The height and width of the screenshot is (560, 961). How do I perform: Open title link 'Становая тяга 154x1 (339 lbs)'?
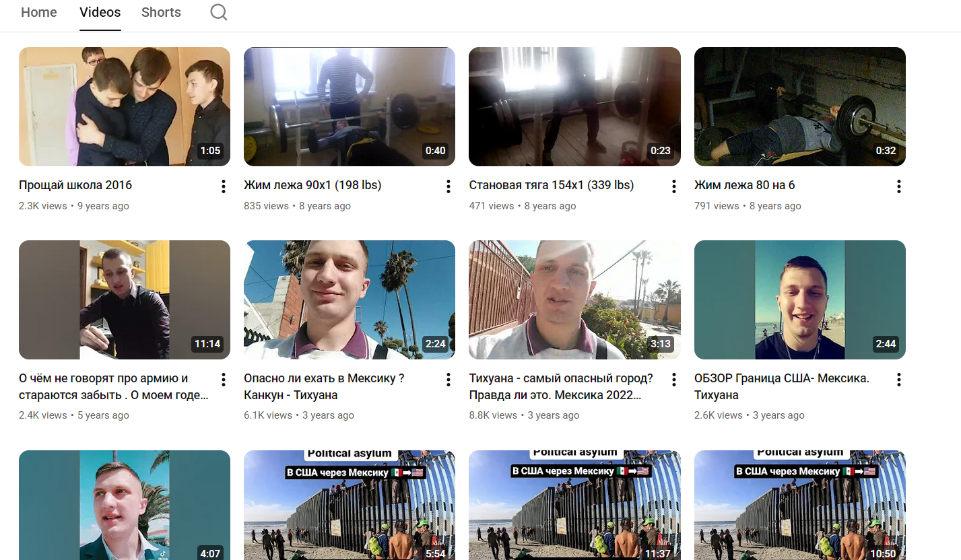551,185
